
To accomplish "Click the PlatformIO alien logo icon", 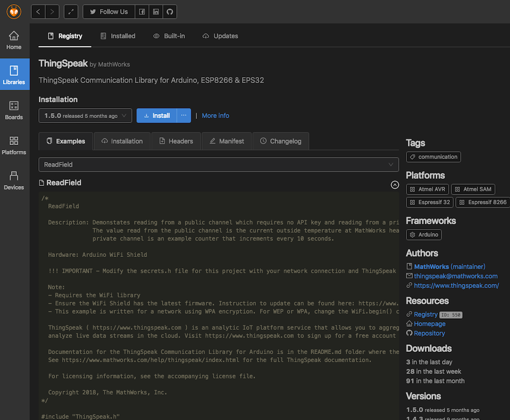I will (x=13, y=12).
